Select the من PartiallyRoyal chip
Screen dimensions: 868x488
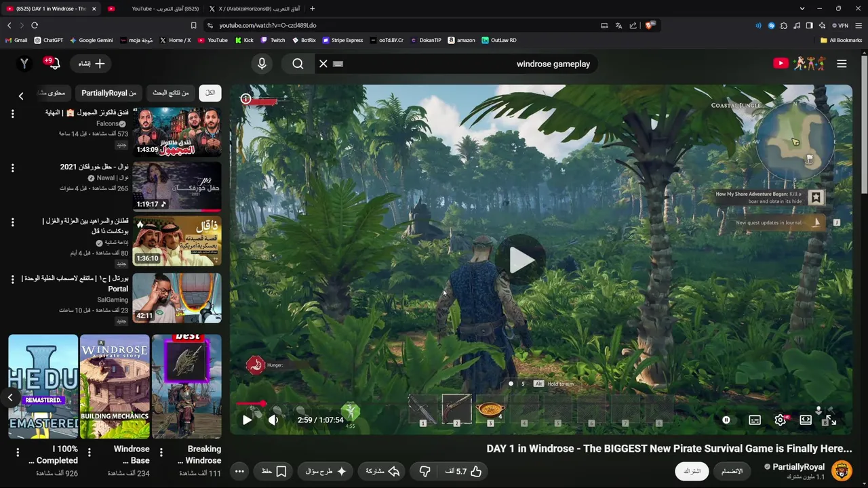point(108,93)
